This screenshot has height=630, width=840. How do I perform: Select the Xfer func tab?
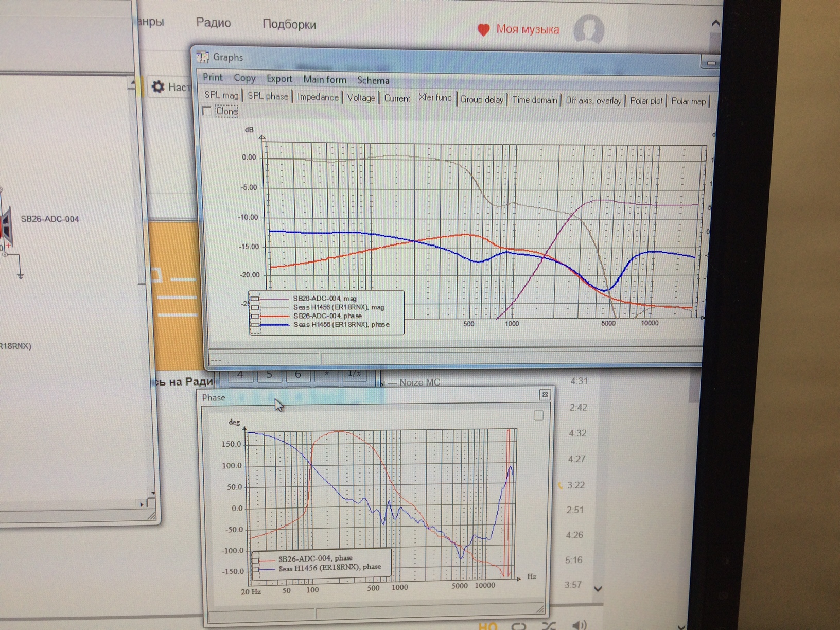coord(435,98)
